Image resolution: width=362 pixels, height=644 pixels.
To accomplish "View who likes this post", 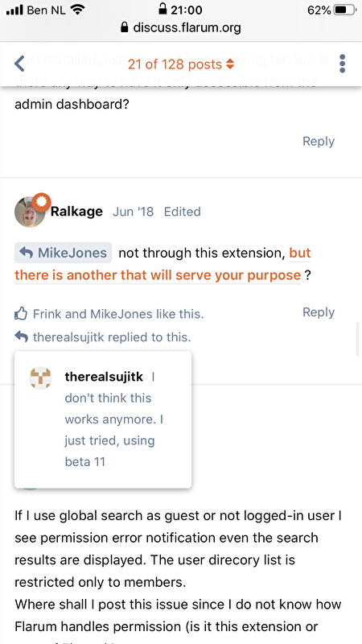I will coord(118,314).
